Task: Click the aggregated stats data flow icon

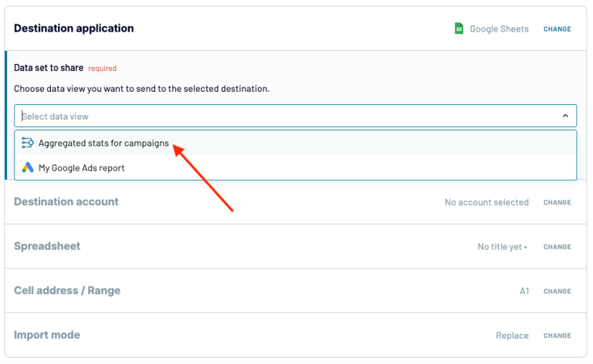Action: click(x=28, y=143)
